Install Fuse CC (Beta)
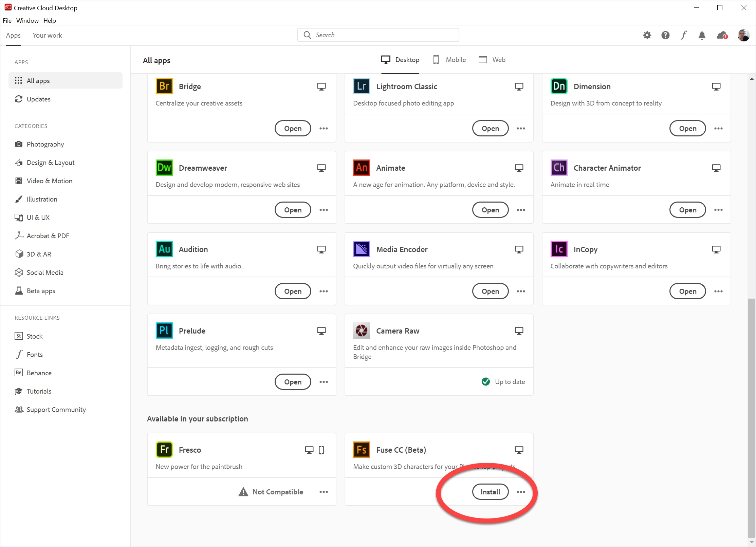This screenshot has height=547, width=756. pos(490,492)
